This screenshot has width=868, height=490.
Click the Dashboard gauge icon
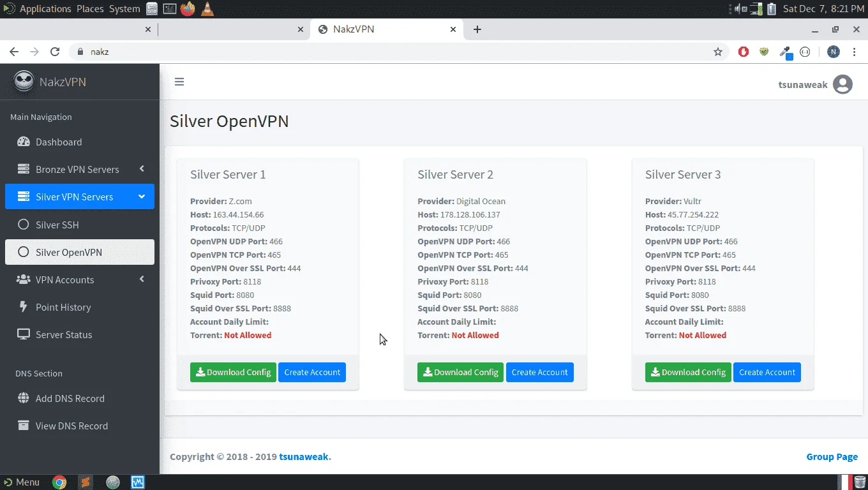pos(24,142)
